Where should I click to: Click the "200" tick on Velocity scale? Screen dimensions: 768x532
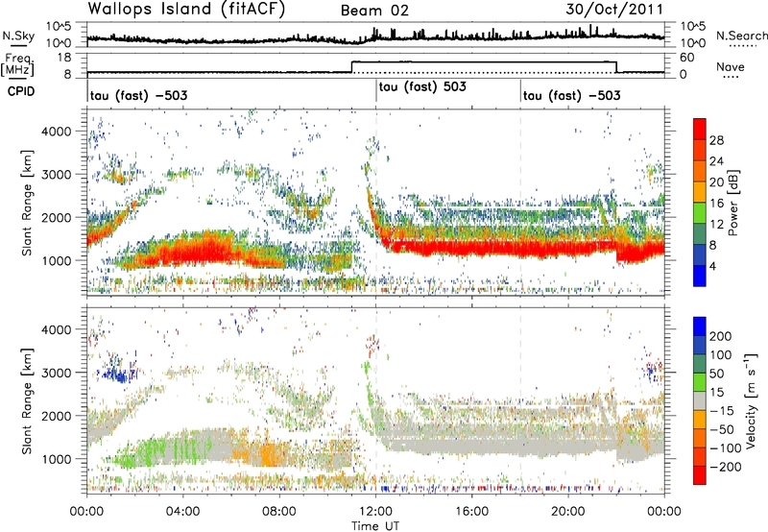[x=721, y=336]
